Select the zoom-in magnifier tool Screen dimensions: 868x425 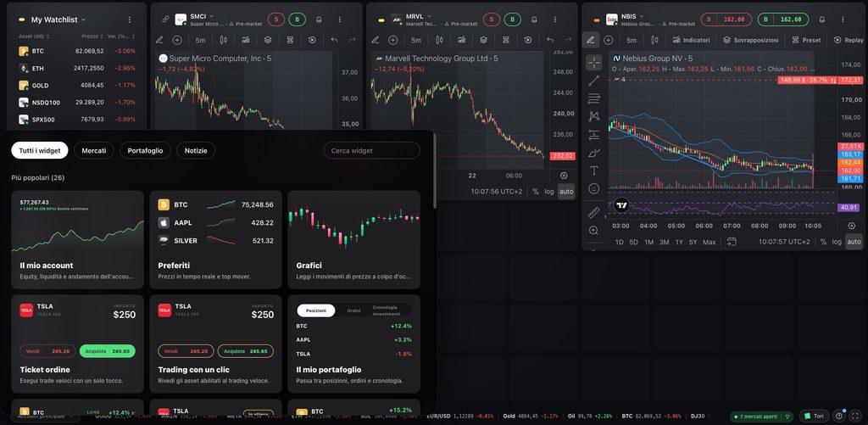594,231
